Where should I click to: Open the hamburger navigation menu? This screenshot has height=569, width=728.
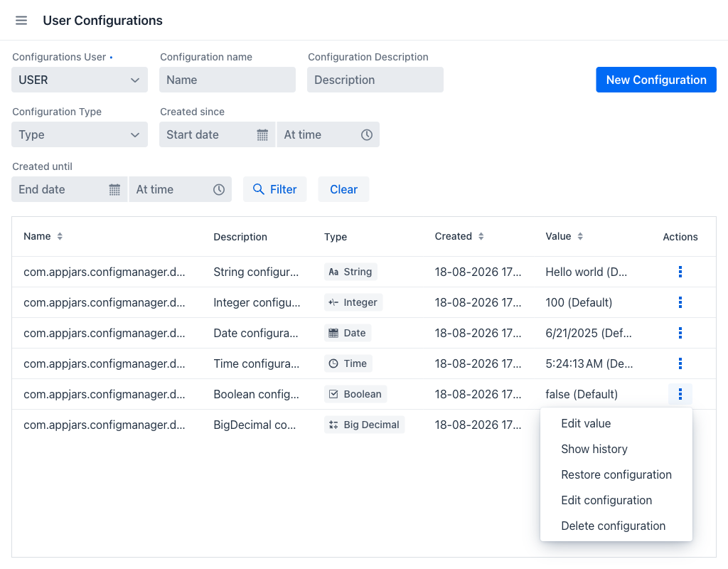point(21,21)
